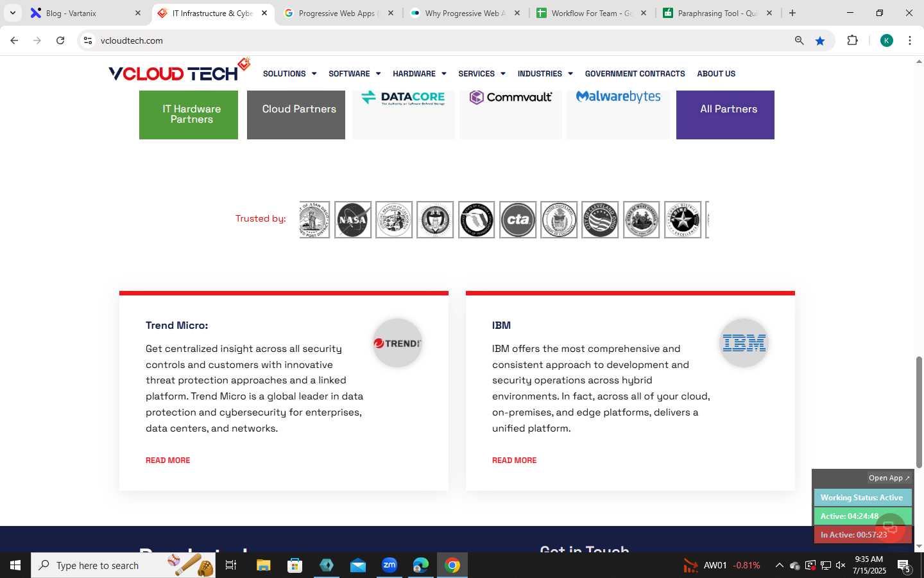Image resolution: width=924 pixels, height=578 pixels.
Task: Click the page vertical scrollbar thumb
Action: click(919, 412)
